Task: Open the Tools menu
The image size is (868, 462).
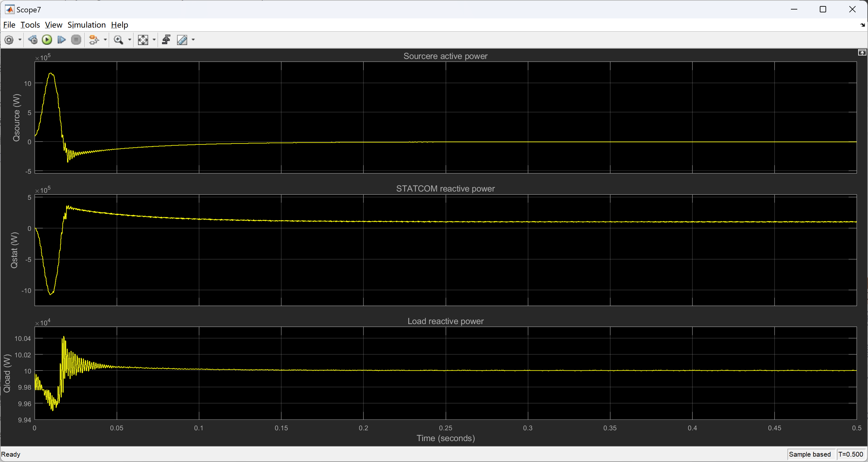Action: [x=30, y=25]
